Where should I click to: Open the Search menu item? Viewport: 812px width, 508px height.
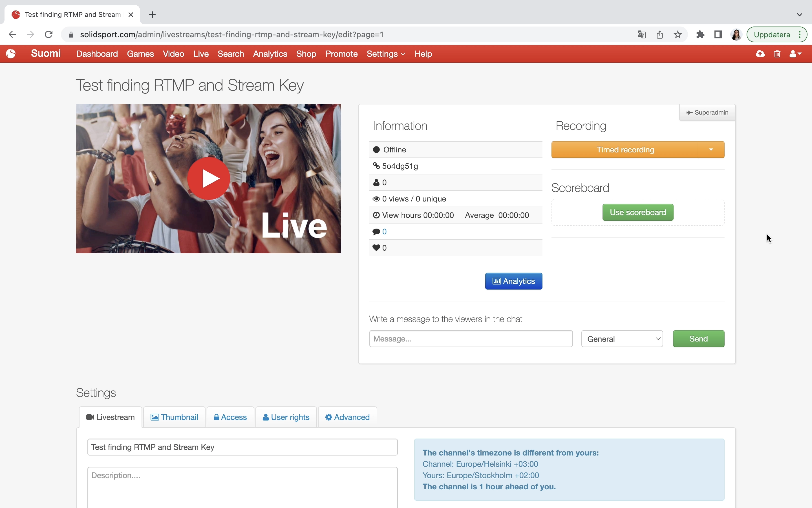tap(231, 54)
